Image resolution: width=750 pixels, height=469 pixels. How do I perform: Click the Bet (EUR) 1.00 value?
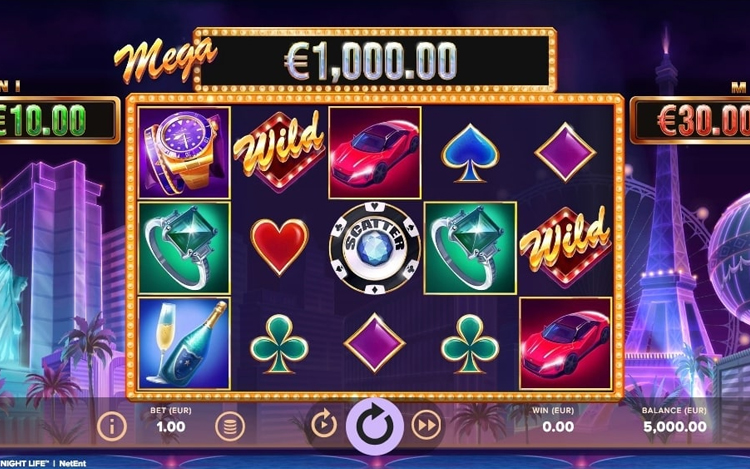[171, 426]
